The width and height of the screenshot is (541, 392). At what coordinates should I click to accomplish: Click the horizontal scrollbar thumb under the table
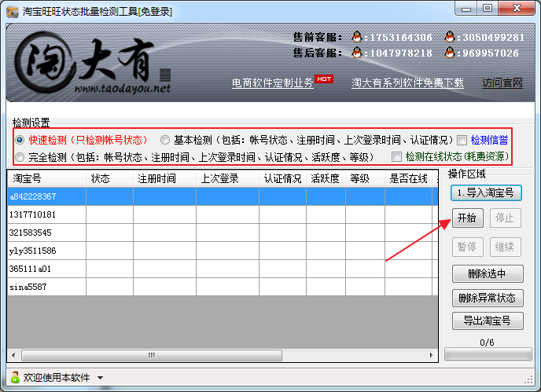[152, 355]
